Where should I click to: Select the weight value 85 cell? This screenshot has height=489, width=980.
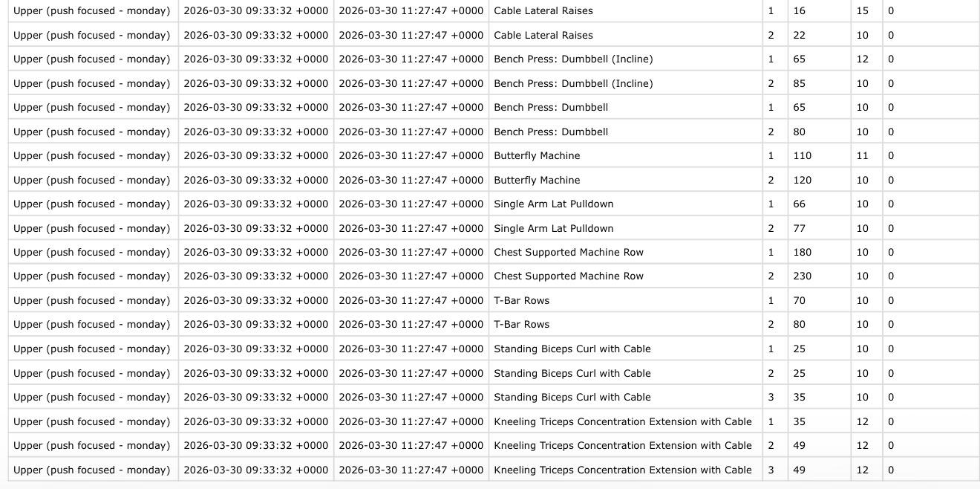tap(800, 83)
